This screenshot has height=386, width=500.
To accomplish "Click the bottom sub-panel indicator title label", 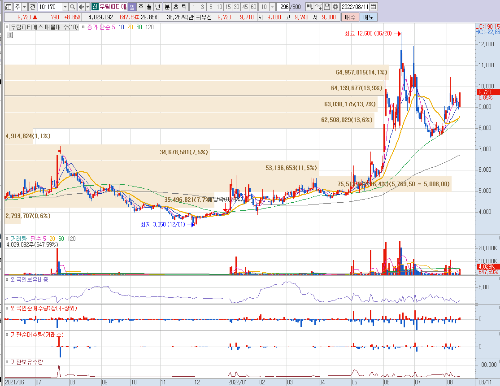I will [x=27, y=362].
